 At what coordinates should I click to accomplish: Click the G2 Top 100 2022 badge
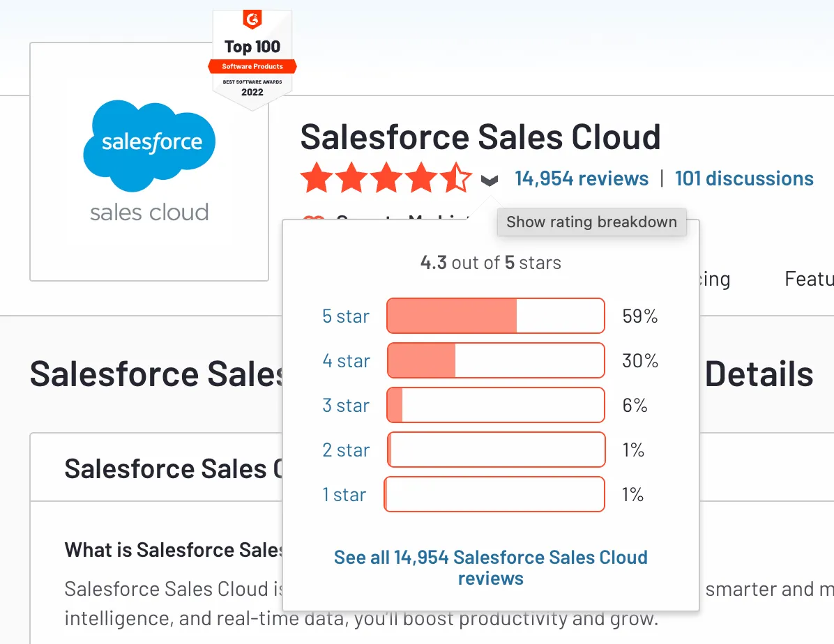tap(252, 59)
